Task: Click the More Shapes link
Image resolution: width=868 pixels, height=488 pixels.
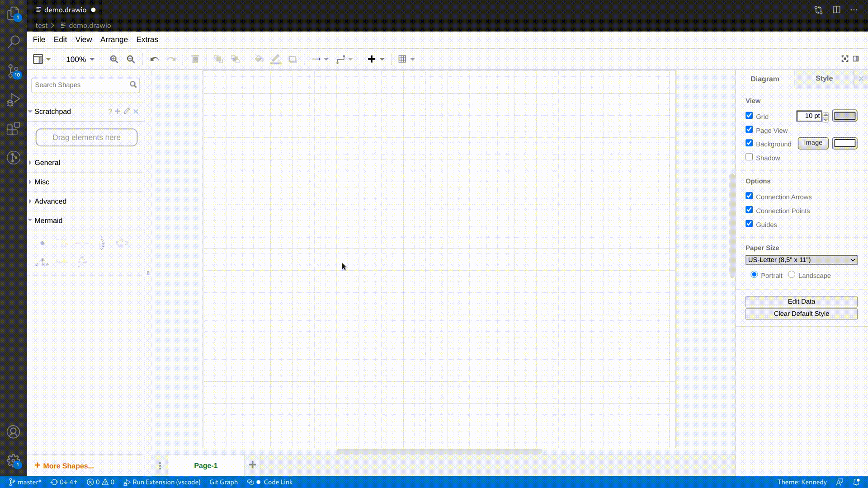Action: coord(68,466)
